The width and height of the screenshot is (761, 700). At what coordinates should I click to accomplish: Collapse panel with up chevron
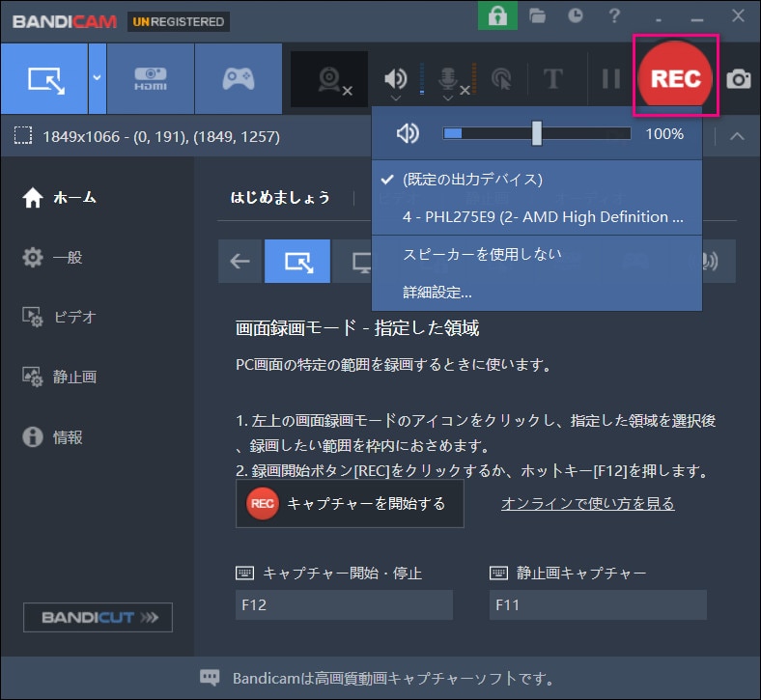737,136
